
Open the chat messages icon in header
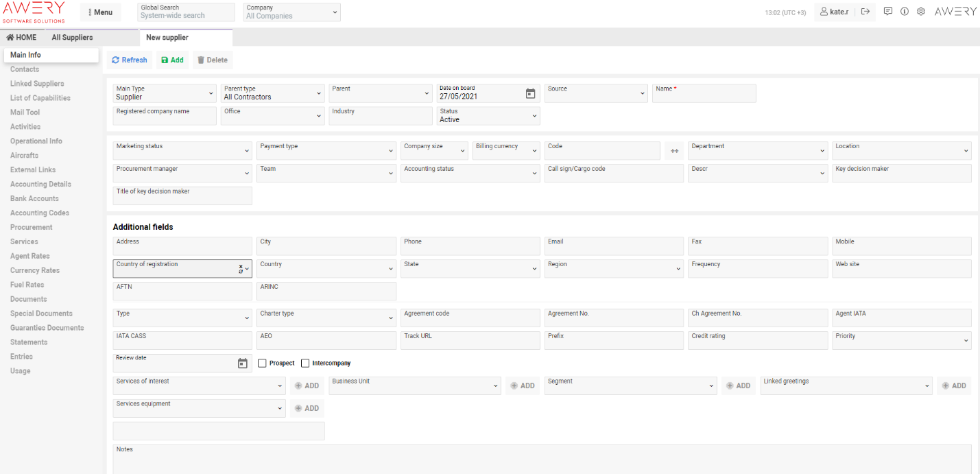(x=888, y=12)
